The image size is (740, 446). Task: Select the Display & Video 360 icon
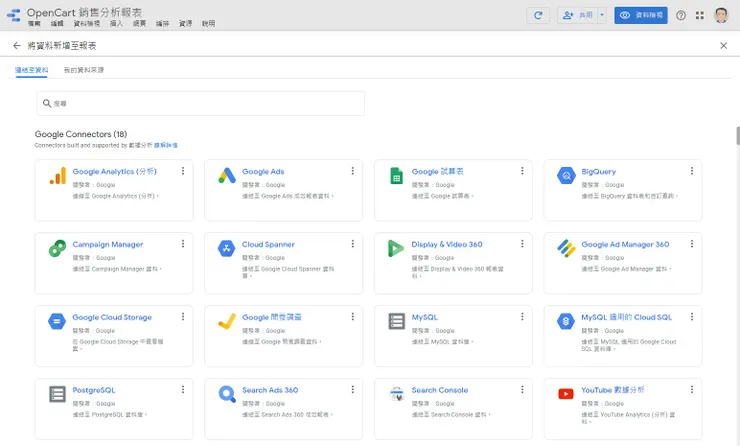(395, 248)
